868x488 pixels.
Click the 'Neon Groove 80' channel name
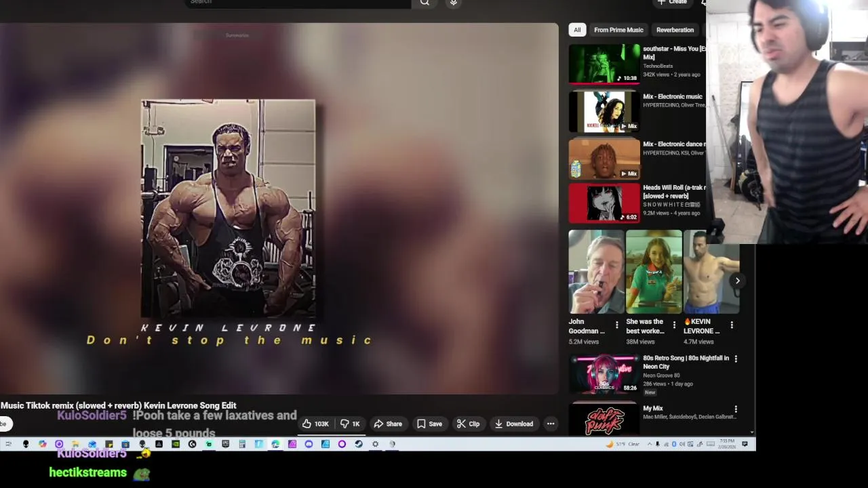[x=661, y=375]
